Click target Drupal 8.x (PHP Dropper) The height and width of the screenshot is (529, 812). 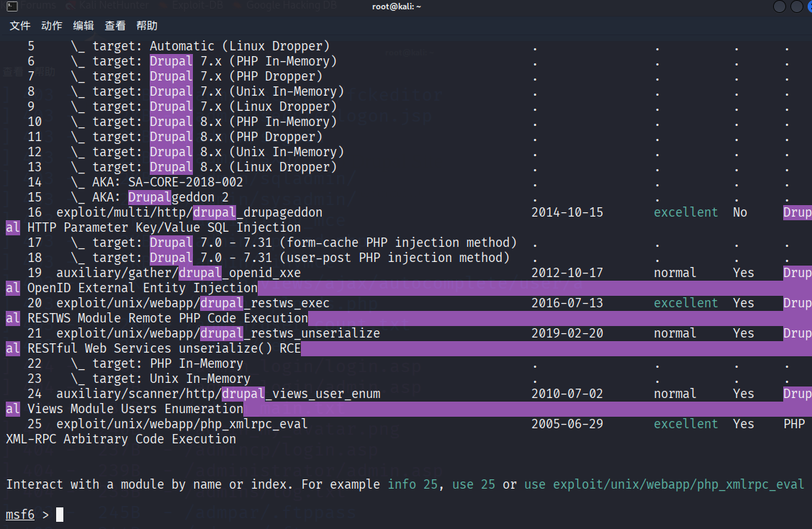pos(197,137)
